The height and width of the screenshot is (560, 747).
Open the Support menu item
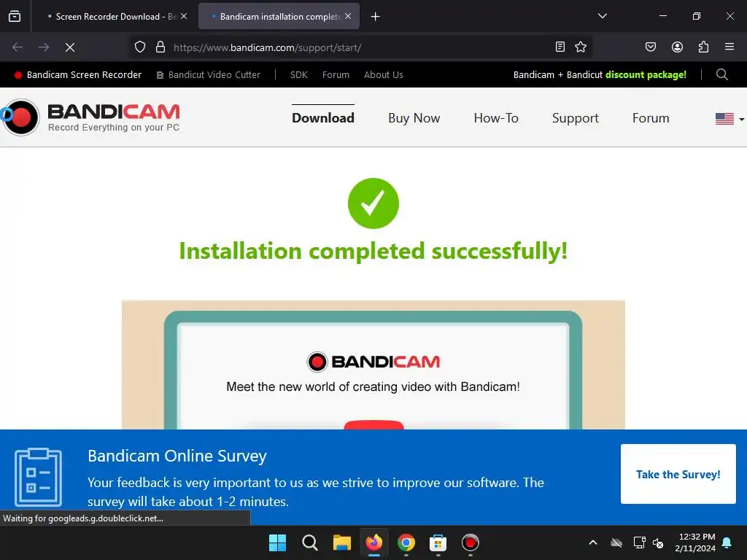coord(575,118)
